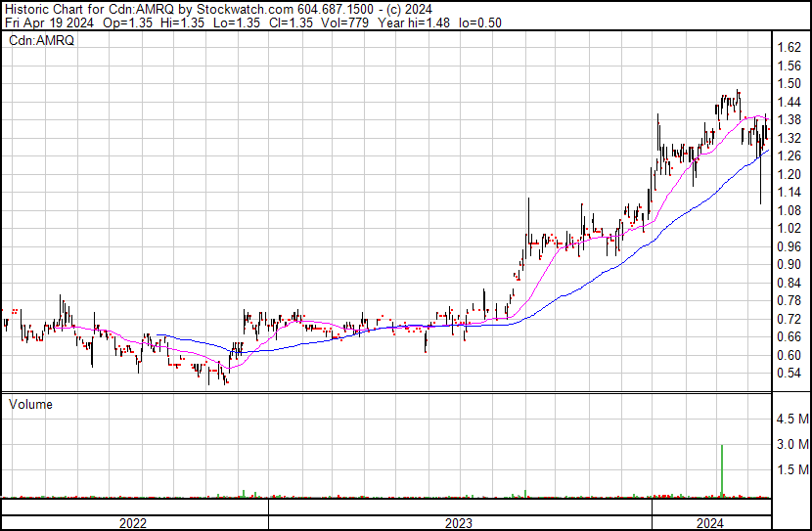Click the 1.5 M volume axis label
Screen dimensions: 812x531
tap(791, 469)
